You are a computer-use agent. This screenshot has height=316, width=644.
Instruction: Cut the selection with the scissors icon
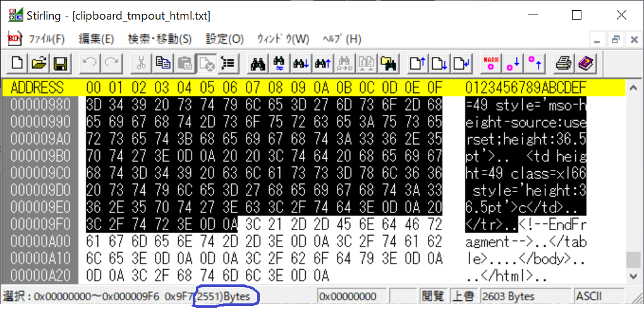141,63
